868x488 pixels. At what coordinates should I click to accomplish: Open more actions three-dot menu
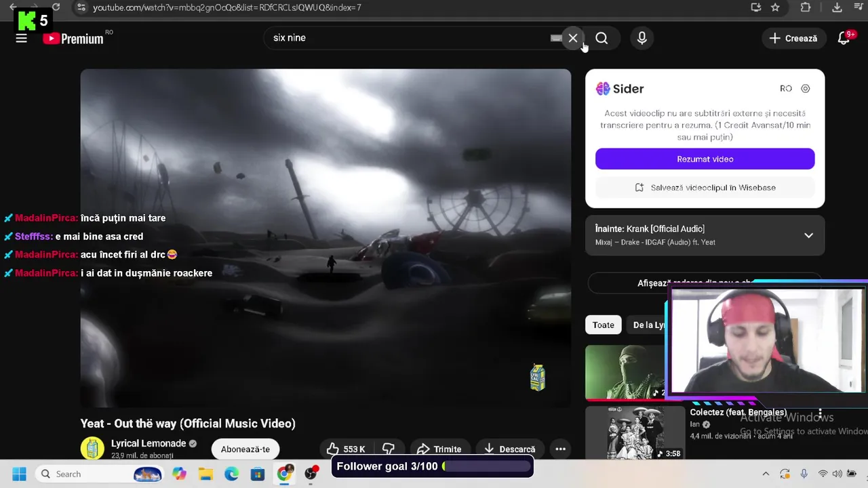pyautogui.click(x=560, y=449)
